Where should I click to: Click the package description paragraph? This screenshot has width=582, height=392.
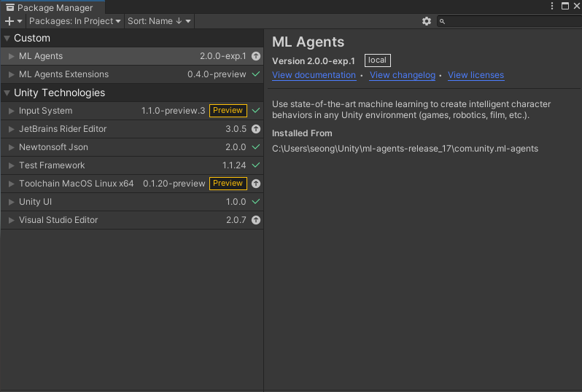click(411, 109)
